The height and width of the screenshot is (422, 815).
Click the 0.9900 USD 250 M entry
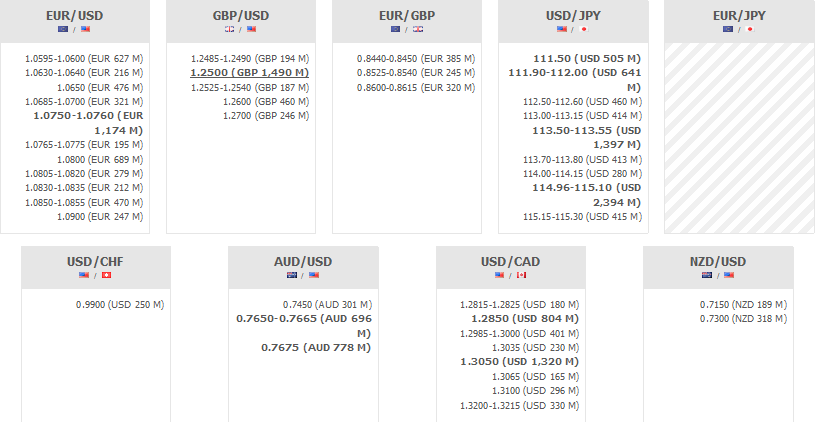click(120, 304)
